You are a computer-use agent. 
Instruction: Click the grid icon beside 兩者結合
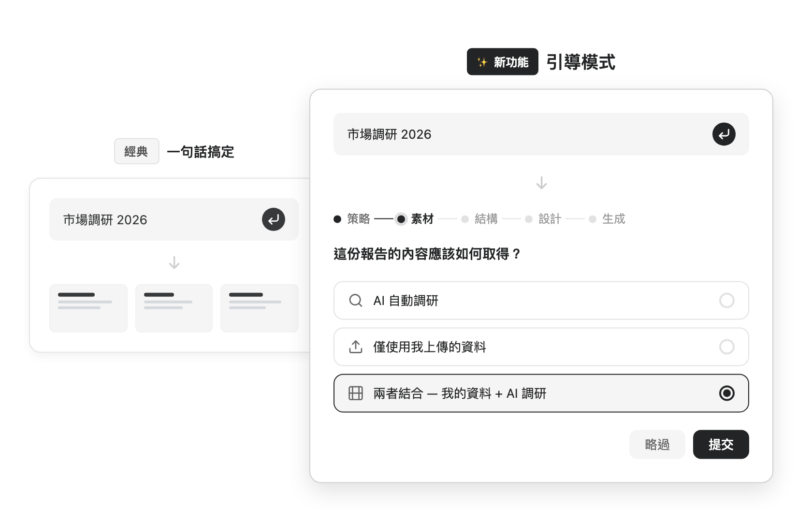(x=356, y=393)
